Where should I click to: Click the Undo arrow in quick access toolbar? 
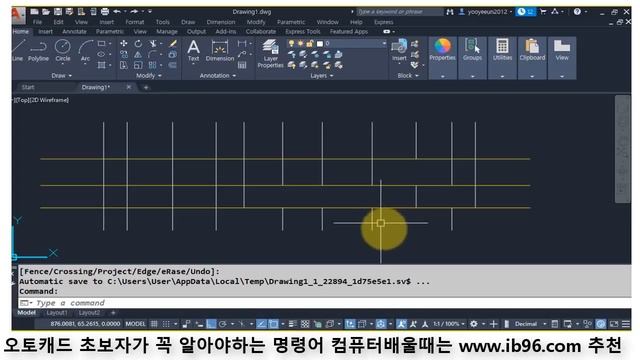tap(117, 12)
